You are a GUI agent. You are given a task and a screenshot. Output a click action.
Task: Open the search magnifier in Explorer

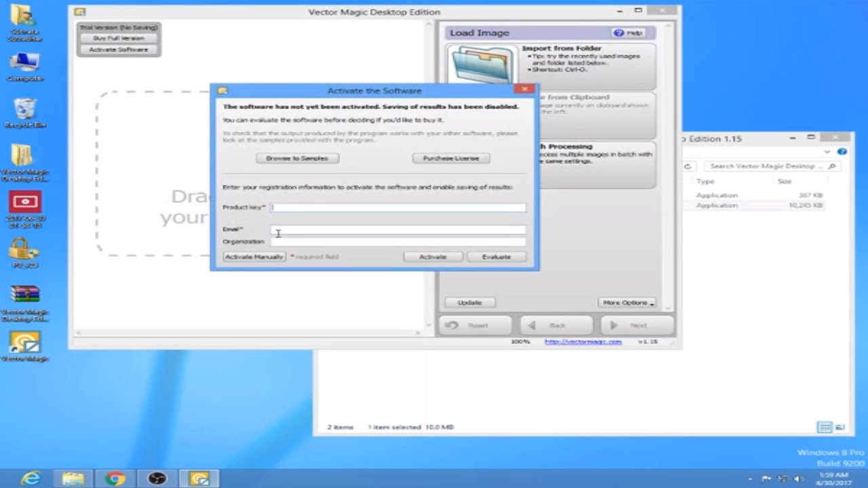click(x=832, y=166)
